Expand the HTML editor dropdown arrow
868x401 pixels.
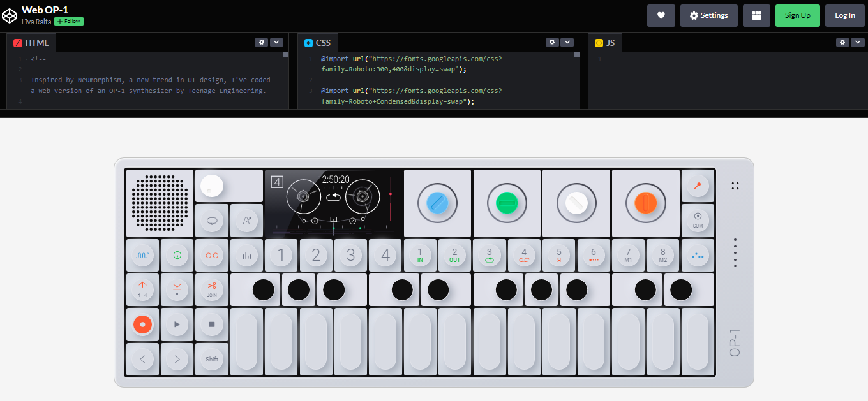pyautogui.click(x=276, y=42)
